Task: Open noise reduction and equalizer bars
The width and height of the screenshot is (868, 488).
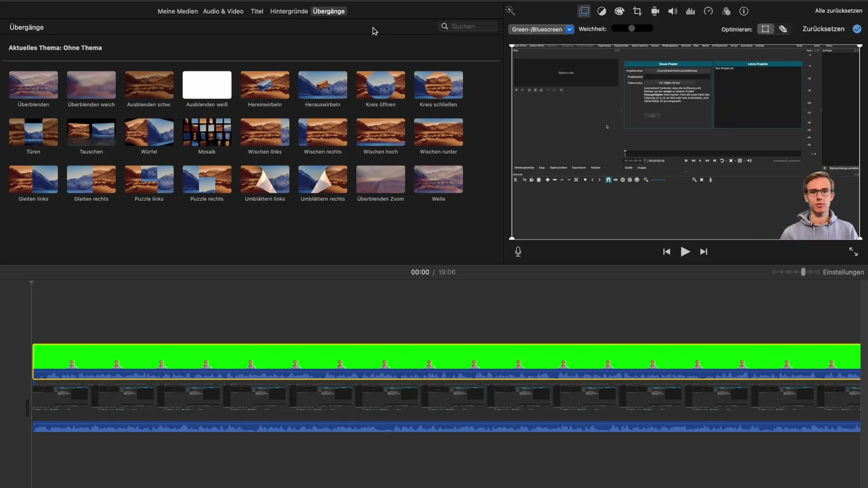Action: click(690, 11)
